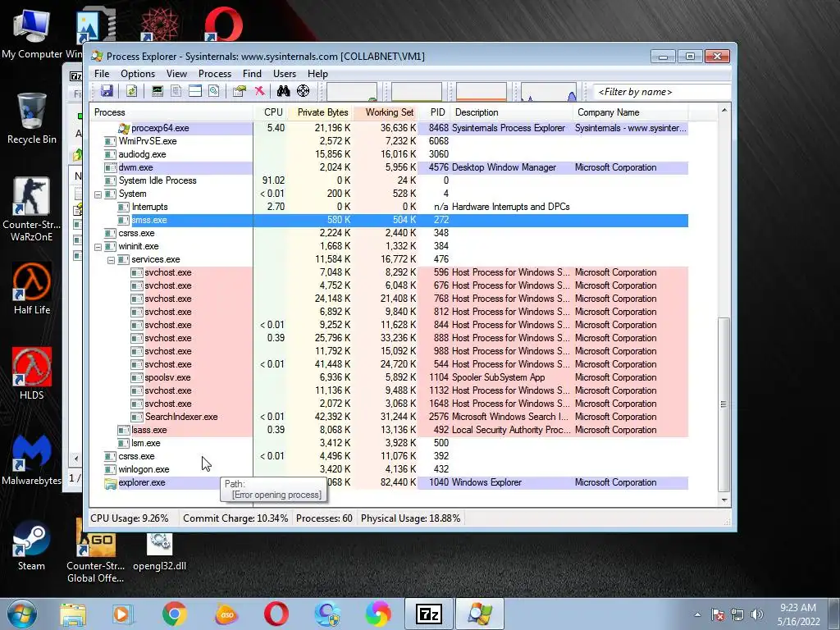The image size is (840, 630).
Task: Click the binoculars Find Handle icon
Action: (x=283, y=91)
